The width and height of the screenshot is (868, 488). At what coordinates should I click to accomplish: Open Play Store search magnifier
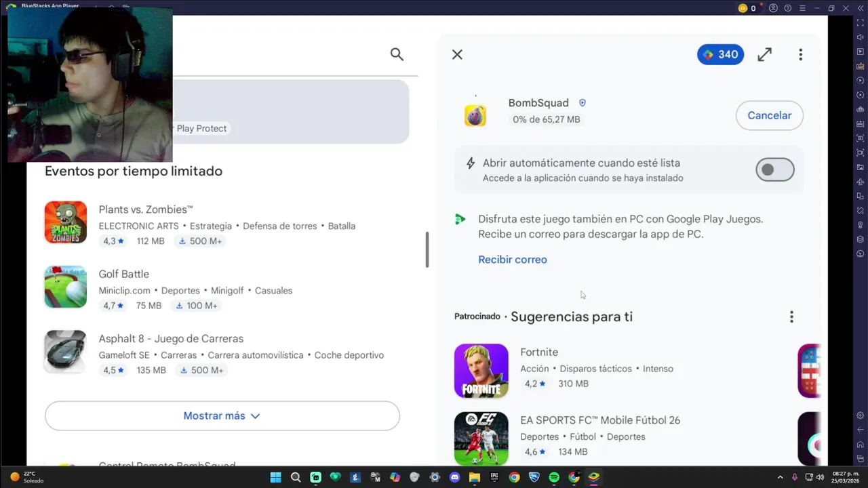[397, 54]
